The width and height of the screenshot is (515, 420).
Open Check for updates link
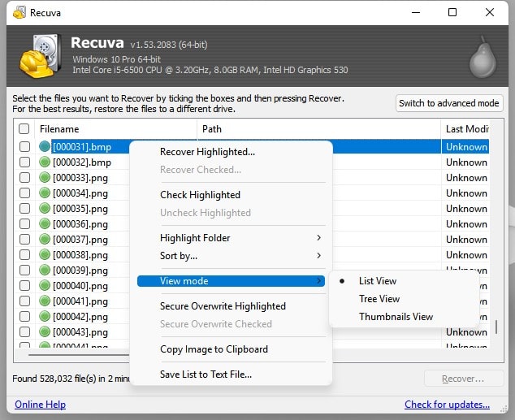pyautogui.click(x=447, y=405)
